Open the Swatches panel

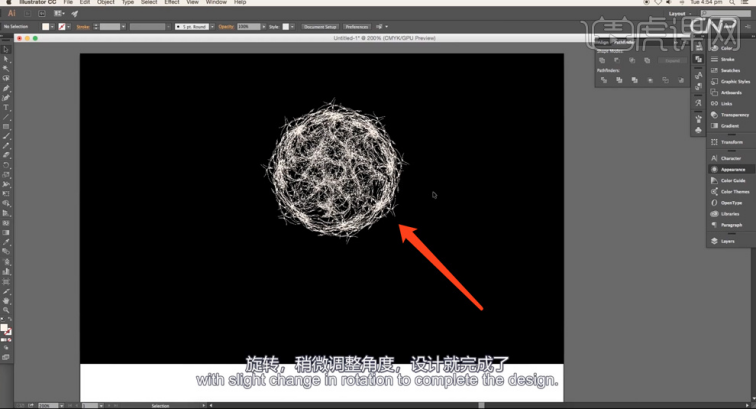click(x=730, y=70)
